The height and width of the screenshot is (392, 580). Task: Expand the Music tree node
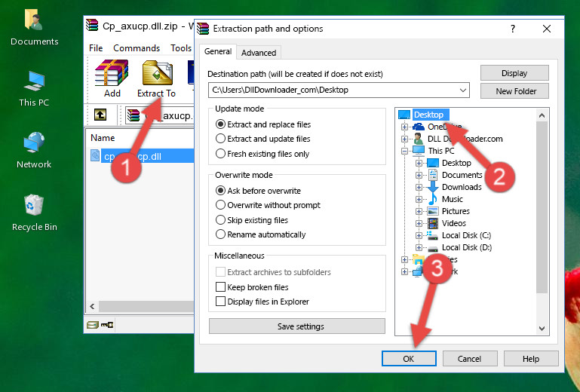click(419, 199)
